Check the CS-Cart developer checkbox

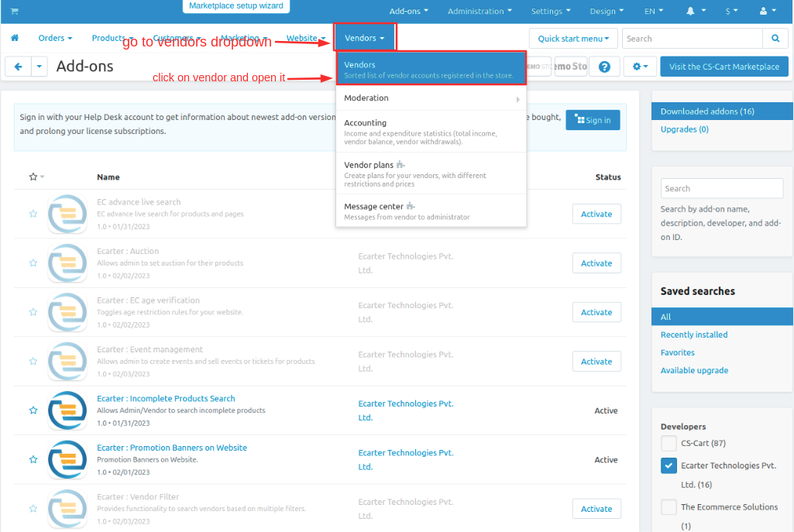coord(669,444)
